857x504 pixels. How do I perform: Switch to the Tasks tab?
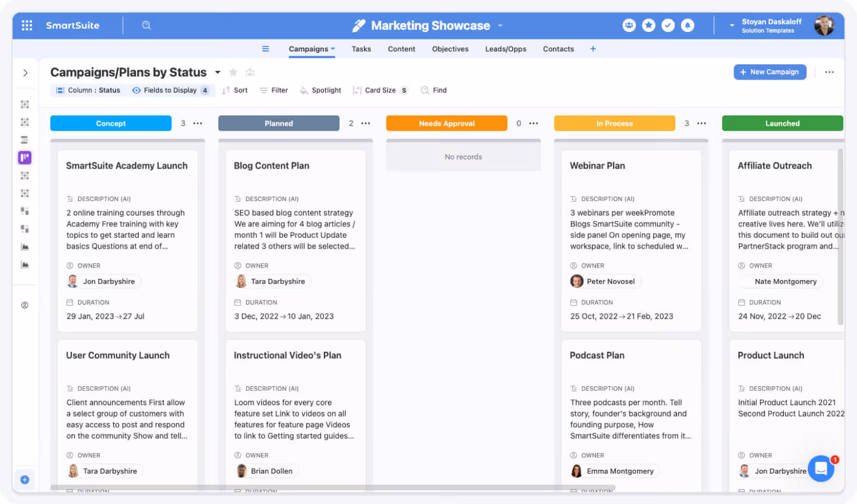pos(361,49)
